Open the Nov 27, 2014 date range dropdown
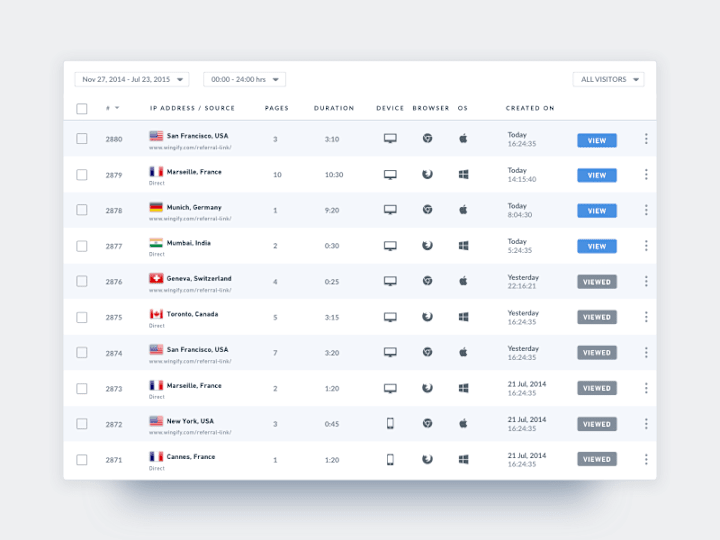720x540 pixels. pyautogui.click(x=132, y=79)
